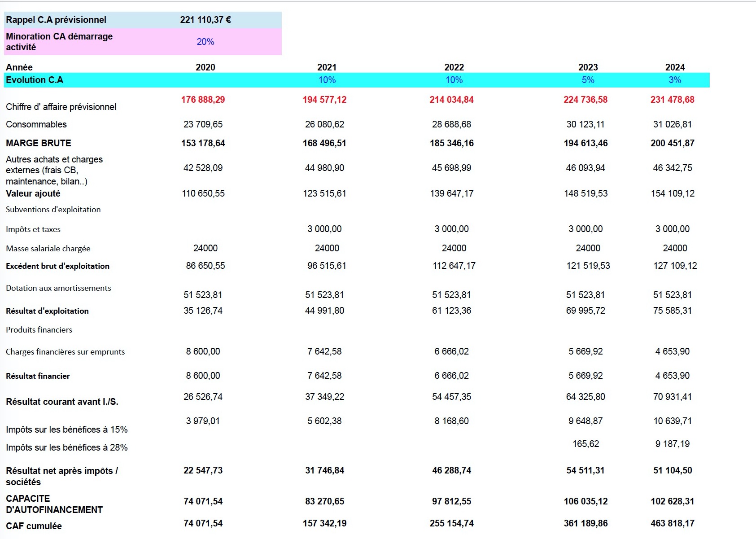Select the 2021 CAF cumulée value 157 342,19
The image size is (756, 539).
324,523
